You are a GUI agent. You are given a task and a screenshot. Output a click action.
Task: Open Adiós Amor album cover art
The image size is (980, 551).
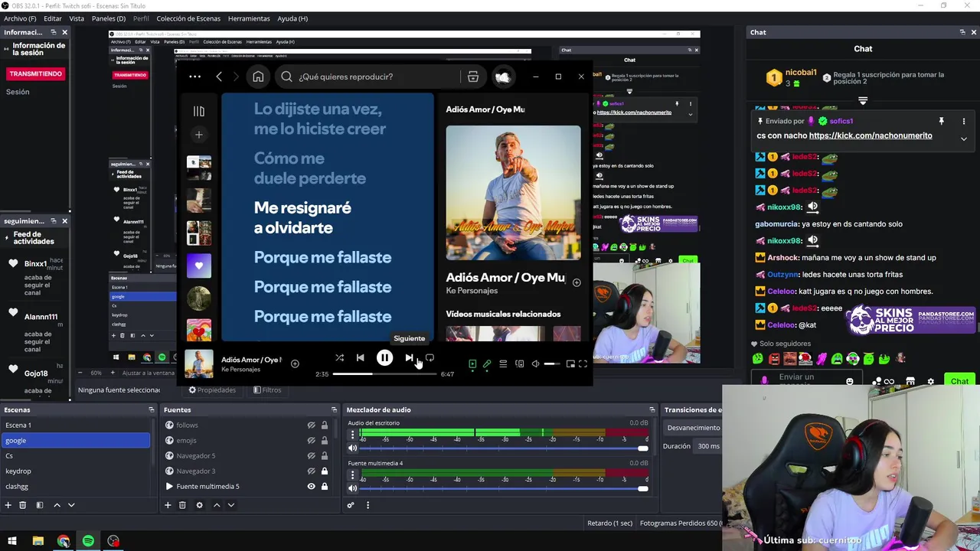513,193
